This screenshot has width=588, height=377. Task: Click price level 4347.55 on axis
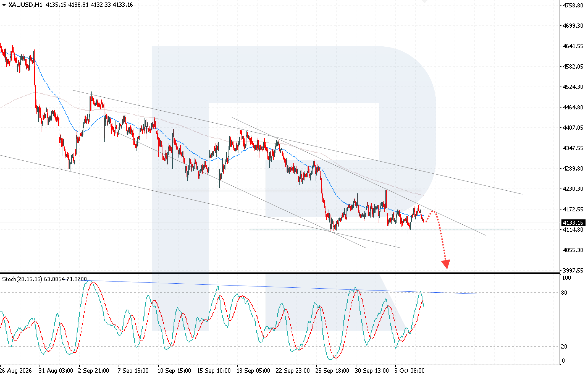(573, 148)
